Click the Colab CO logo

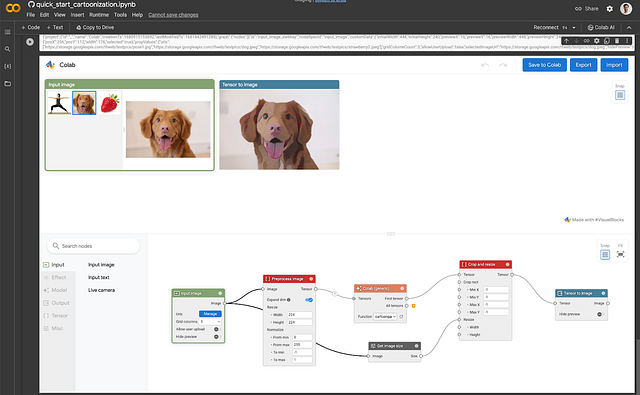coord(13,8)
